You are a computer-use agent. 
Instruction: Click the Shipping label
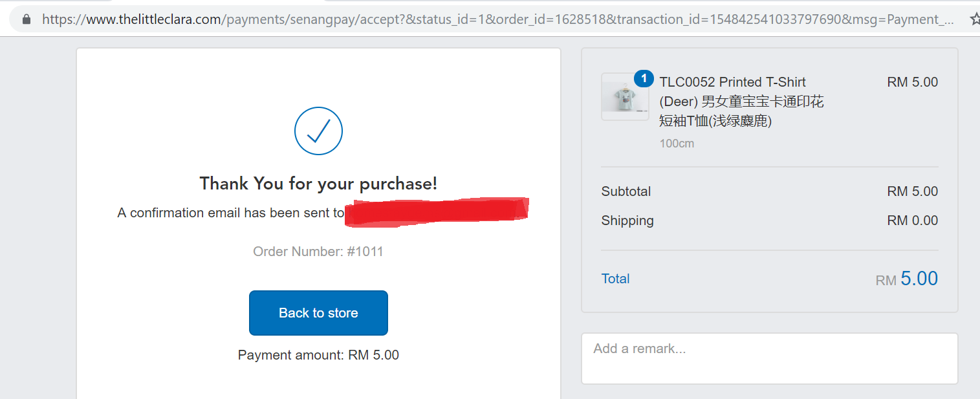click(627, 221)
